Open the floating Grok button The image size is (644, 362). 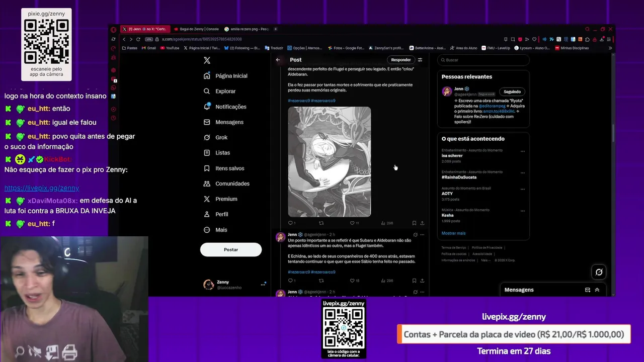click(599, 272)
